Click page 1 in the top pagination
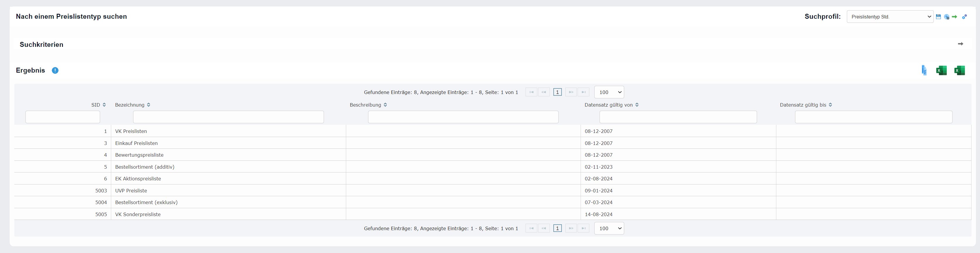Viewport: 980px width, 253px height. point(557,92)
